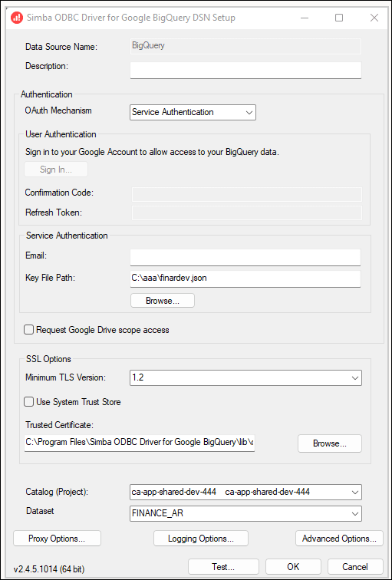Click the 'OAuth Mechanism' label
The width and height of the screenshot is (392, 580).
click(x=58, y=110)
